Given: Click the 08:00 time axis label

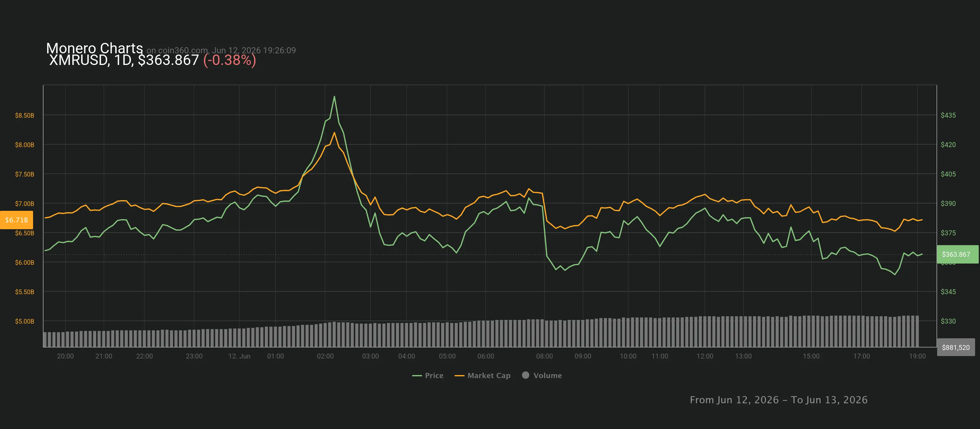Looking at the screenshot, I should click(x=545, y=356).
